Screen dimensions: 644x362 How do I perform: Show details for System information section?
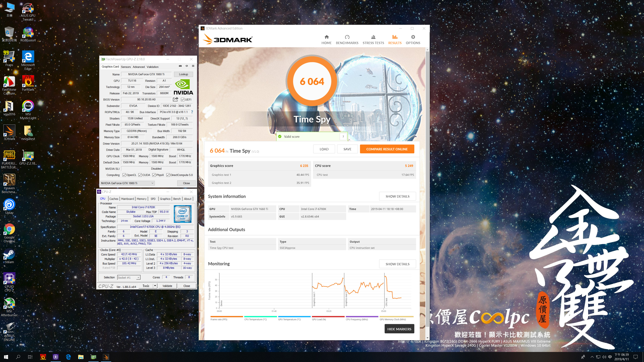click(397, 196)
